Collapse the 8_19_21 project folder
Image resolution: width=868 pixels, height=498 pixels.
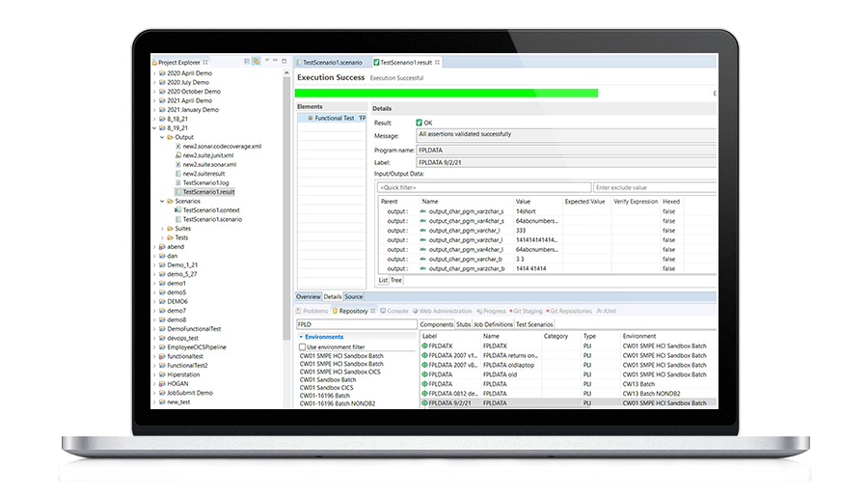[x=154, y=127]
